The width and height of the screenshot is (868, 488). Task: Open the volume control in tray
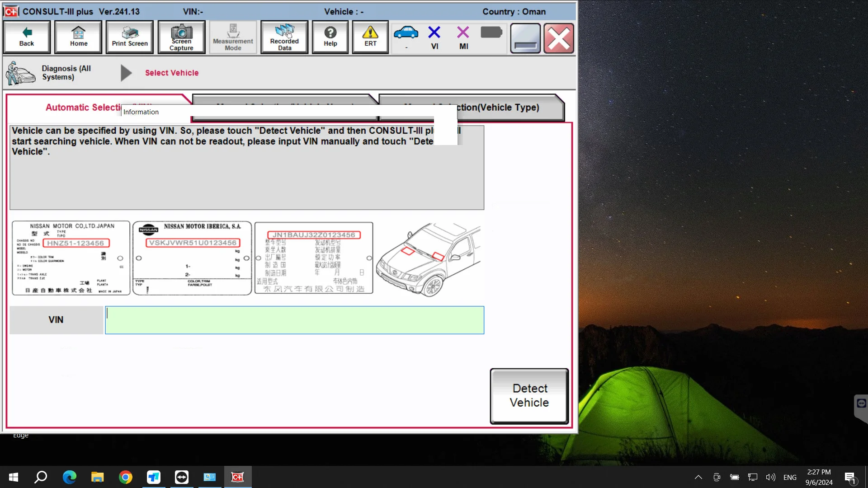(x=771, y=477)
